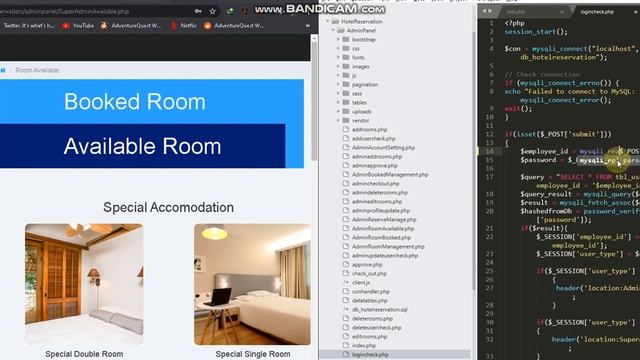The height and width of the screenshot is (360, 640).
Task: Click the home breadcrumb icon
Action: [3, 70]
